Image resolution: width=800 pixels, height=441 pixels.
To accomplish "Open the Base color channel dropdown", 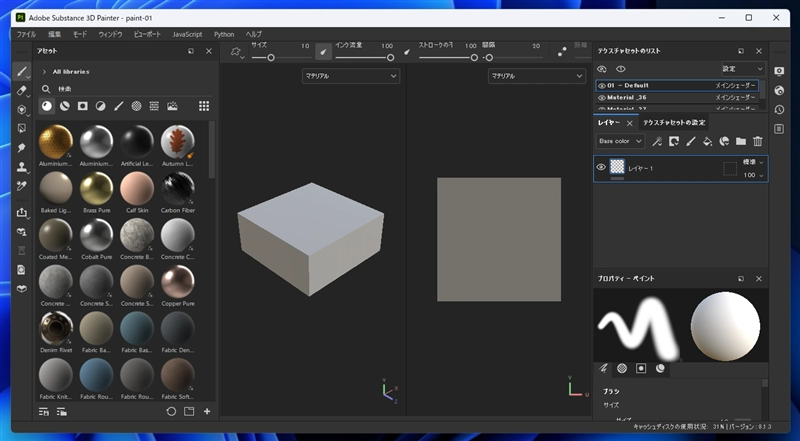I will tap(620, 141).
